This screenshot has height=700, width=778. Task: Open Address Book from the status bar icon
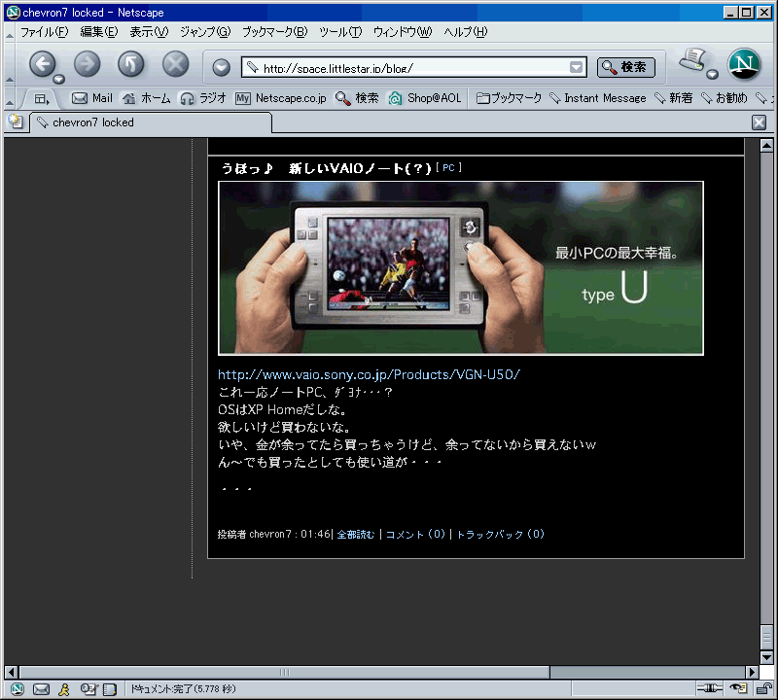(x=110, y=689)
